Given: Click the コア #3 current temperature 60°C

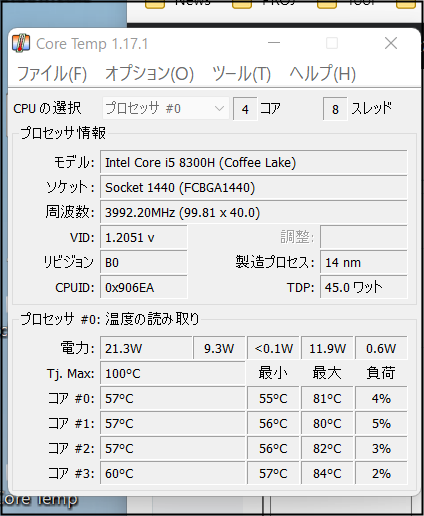Looking at the screenshot, I should (173, 473).
